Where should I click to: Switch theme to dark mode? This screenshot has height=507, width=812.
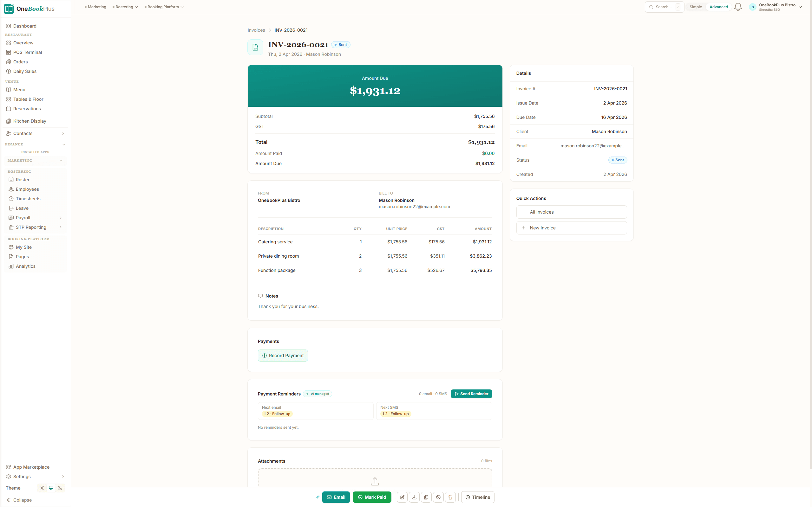click(60, 488)
